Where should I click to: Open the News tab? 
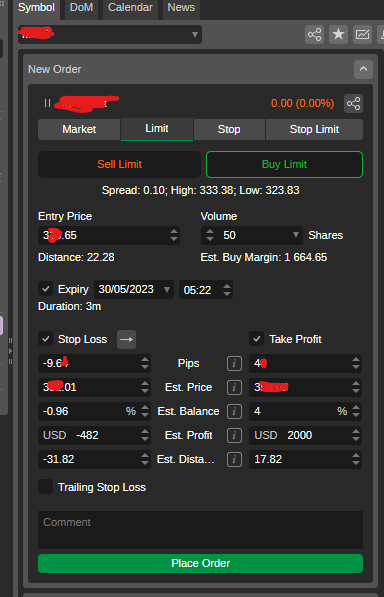coord(181,8)
